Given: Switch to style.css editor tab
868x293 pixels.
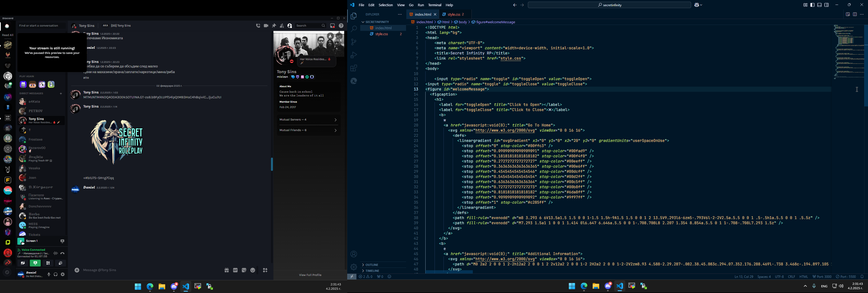Looking at the screenshot, I should [x=455, y=14].
